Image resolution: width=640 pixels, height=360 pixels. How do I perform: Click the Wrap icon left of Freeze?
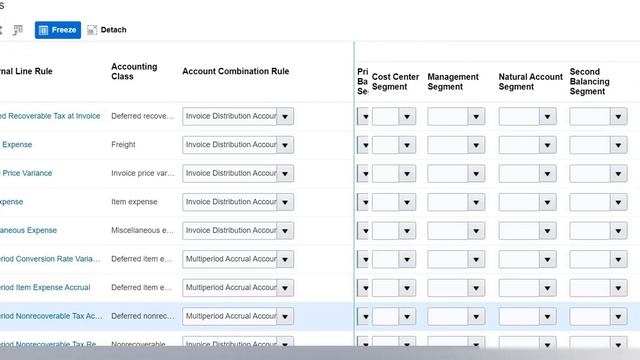18,30
